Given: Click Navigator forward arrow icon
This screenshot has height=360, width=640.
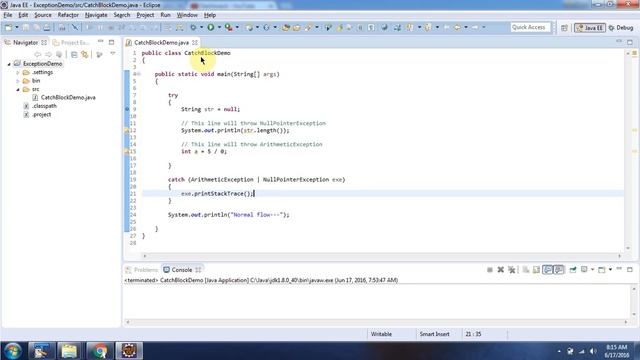Looking at the screenshot, I should (48, 54).
